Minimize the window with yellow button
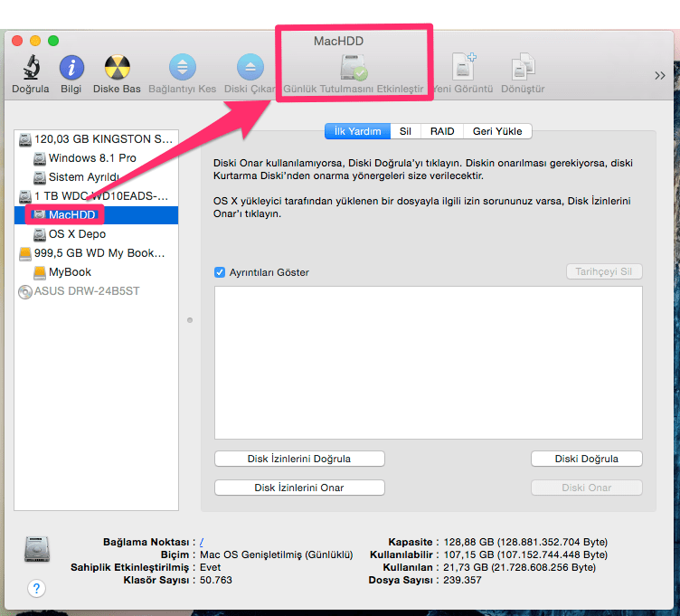Image resolution: width=680 pixels, height=616 pixels. tap(35, 41)
